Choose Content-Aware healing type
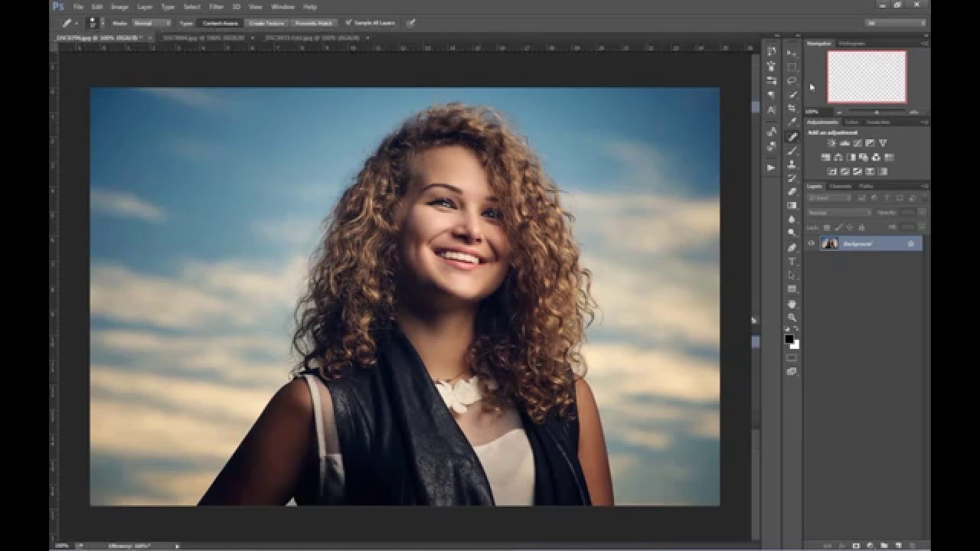The width and height of the screenshot is (980, 551). pyautogui.click(x=220, y=23)
